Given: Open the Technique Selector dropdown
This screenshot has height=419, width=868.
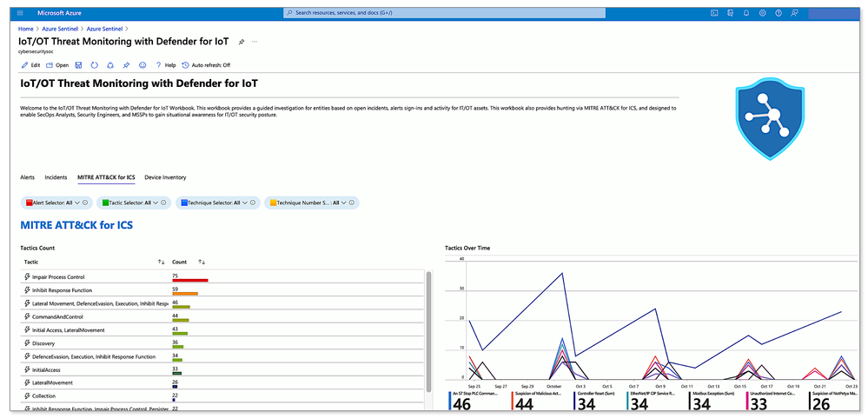Looking at the screenshot, I should 217,203.
